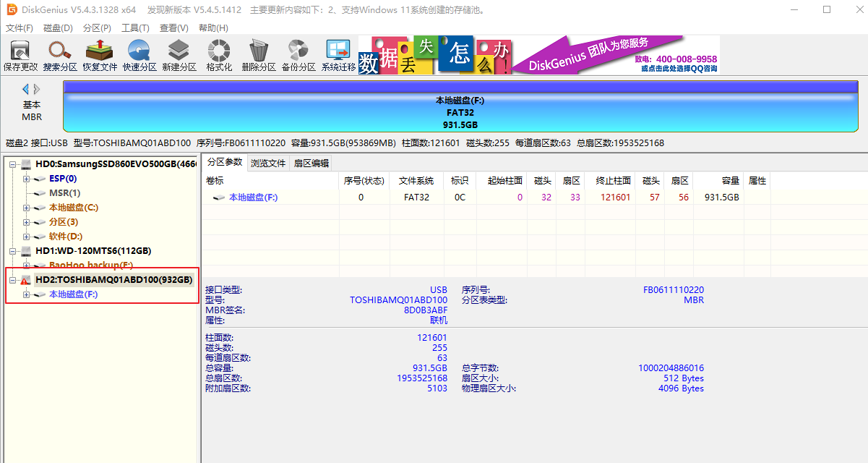Select the 本地磁盘(C:) tree item
The height and width of the screenshot is (463, 868).
pyautogui.click(x=74, y=208)
